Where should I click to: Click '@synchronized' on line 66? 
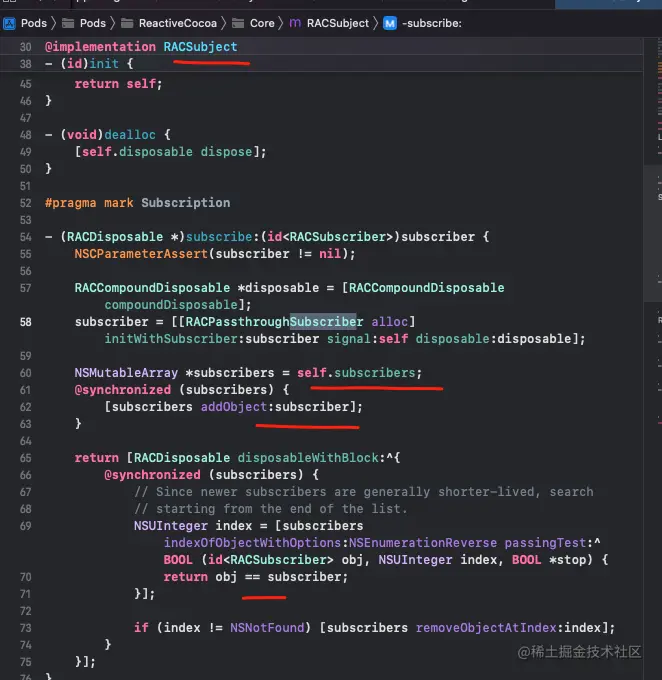[x=152, y=475]
